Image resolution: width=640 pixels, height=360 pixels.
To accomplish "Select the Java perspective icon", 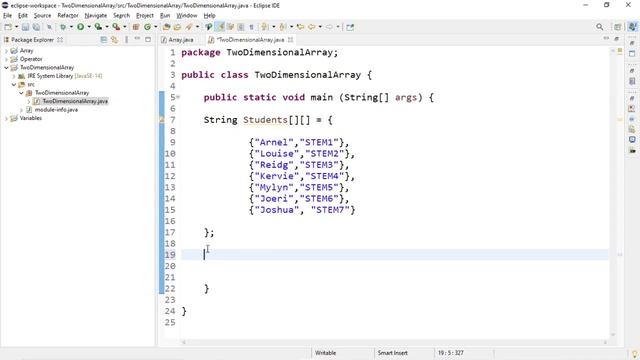I will pyautogui.click(x=632, y=27).
